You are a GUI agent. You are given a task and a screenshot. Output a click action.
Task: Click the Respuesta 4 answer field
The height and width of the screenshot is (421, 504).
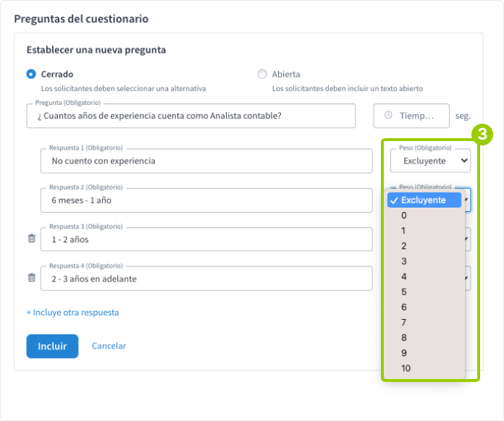pos(206,278)
